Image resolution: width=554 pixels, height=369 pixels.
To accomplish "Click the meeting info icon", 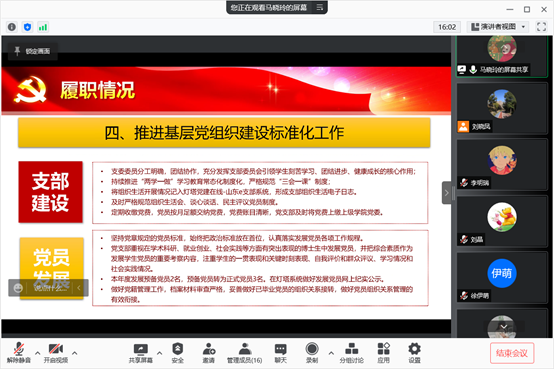I will coord(12,27).
